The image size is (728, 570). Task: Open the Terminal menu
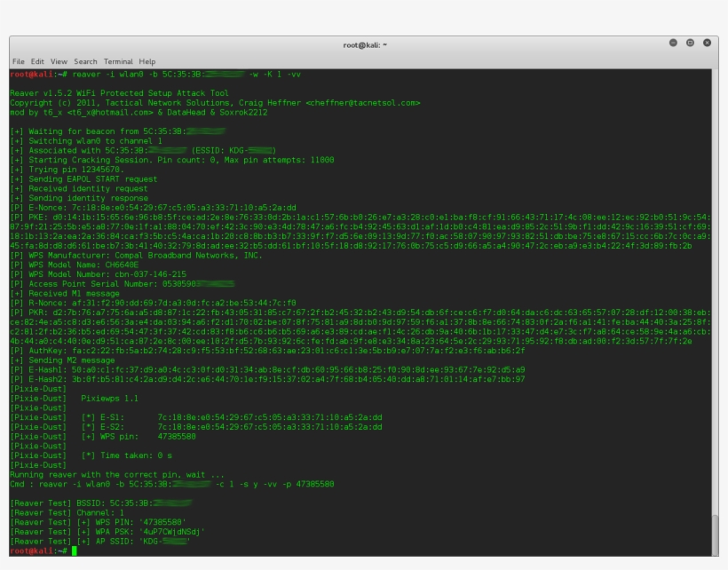[x=118, y=61]
